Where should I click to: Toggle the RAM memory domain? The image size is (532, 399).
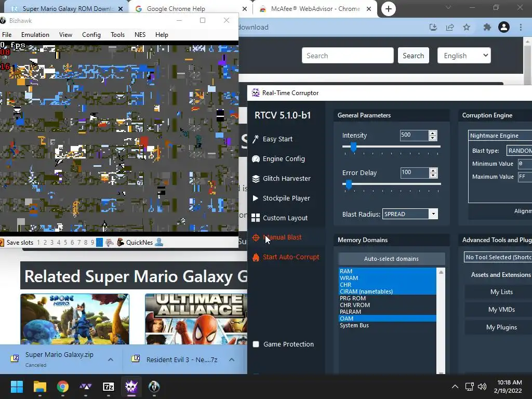[x=387, y=271]
